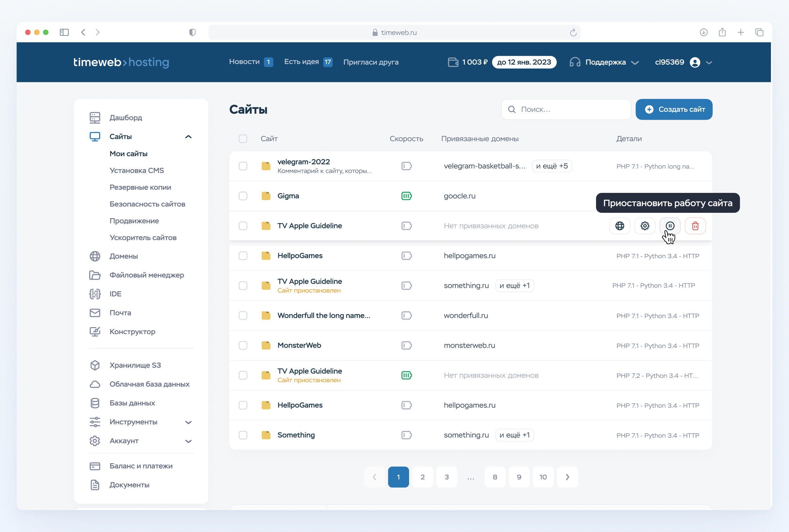Click the Создать сайт button
789x532 pixels.
674,109
